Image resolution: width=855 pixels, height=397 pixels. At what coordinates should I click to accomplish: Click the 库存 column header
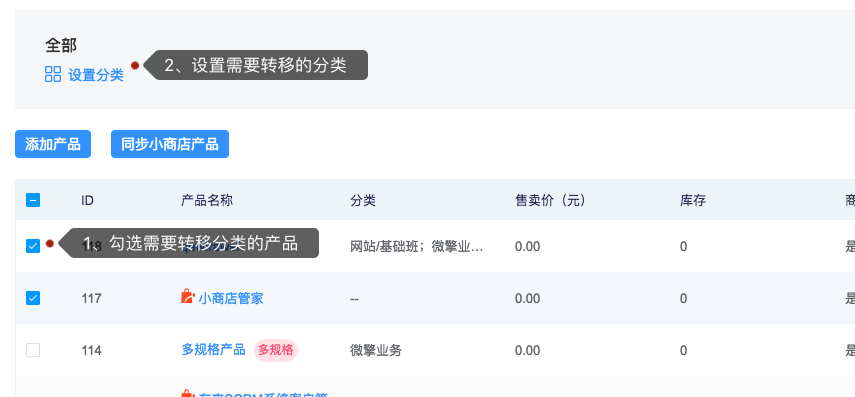tap(693, 201)
